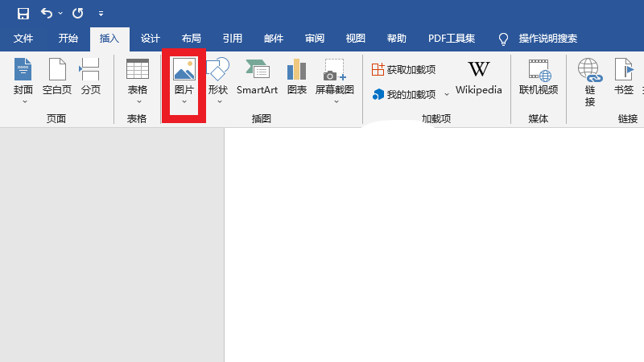This screenshot has height=362, width=644.
Task: Expand the Picture (图片) dropdown
Action: (x=184, y=101)
